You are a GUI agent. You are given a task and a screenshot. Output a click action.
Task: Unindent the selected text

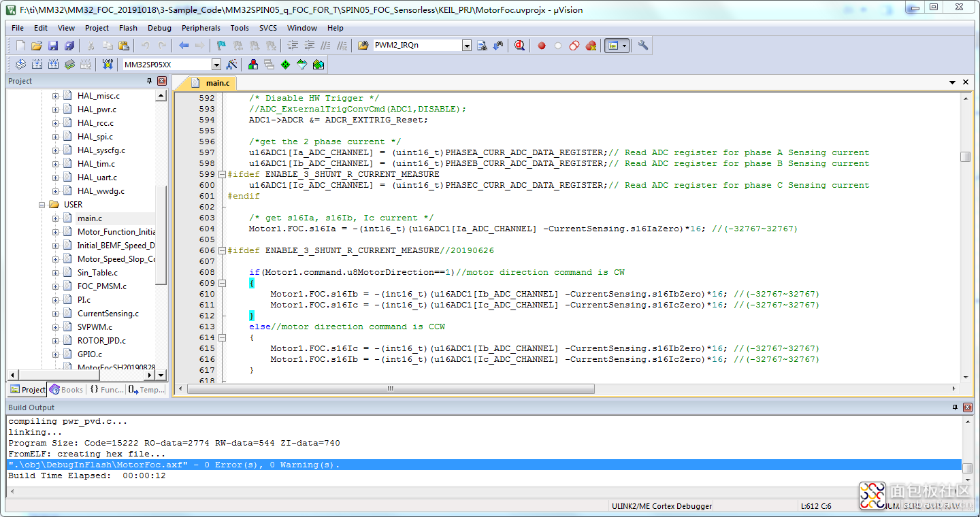click(310, 46)
